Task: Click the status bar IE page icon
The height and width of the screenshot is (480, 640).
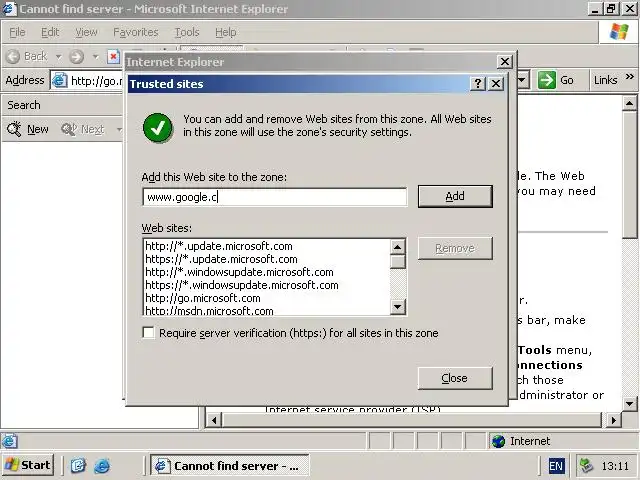Action: pyautogui.click(x=9, y=441)
